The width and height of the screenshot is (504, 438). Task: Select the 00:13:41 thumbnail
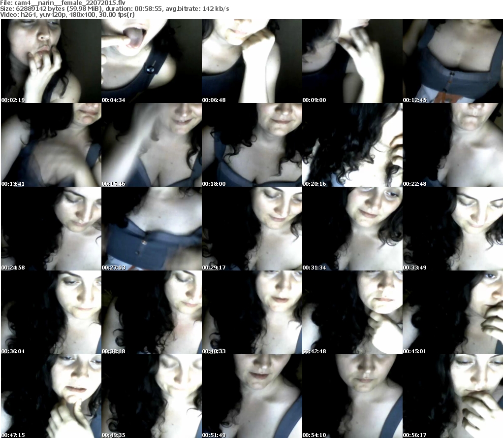(x=51, y=145)
